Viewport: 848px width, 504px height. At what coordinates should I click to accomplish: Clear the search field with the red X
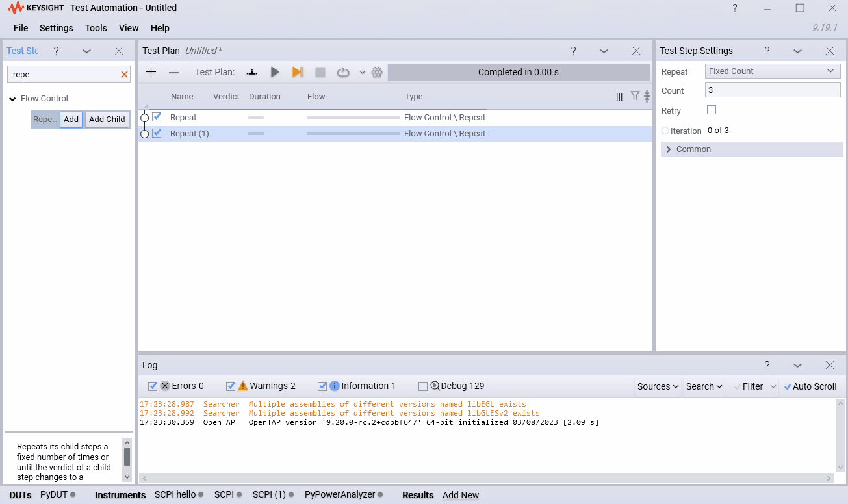123,74
